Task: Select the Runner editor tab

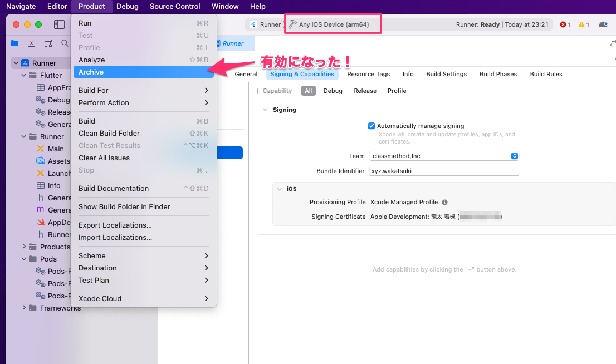Action: (x=233, y=43)
